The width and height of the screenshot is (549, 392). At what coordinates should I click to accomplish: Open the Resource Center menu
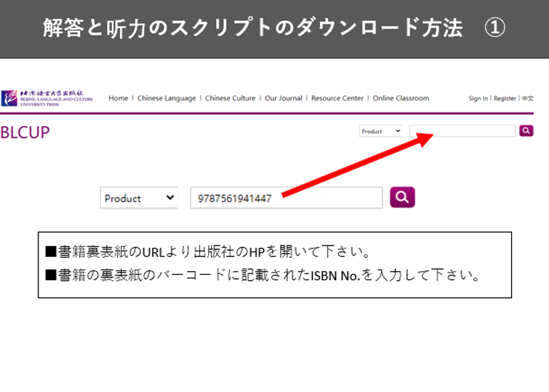pyautogui.click(x=337, y=99)
